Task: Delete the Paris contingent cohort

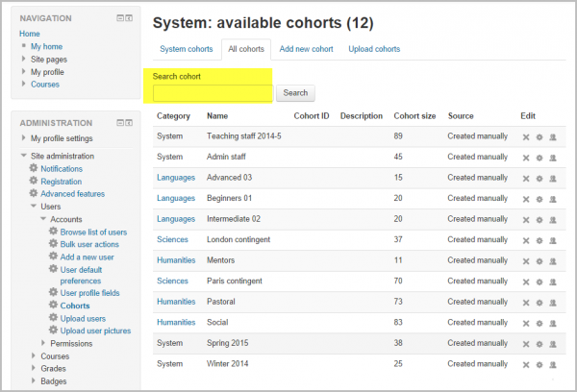Action: 526,282
